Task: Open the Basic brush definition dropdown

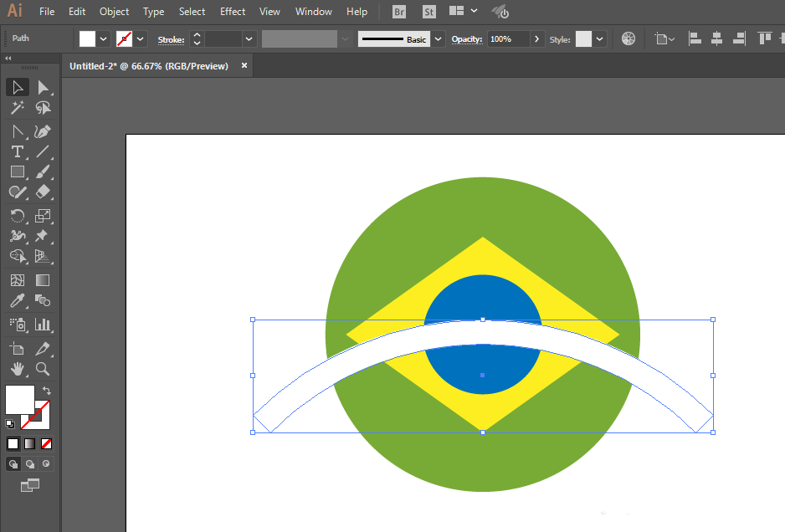Action: click(438, 39)
